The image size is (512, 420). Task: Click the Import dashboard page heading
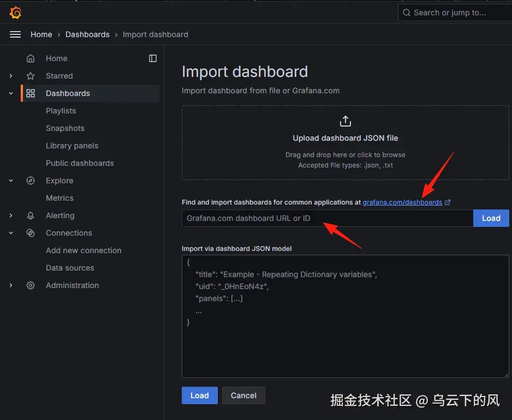pos(245,71)
